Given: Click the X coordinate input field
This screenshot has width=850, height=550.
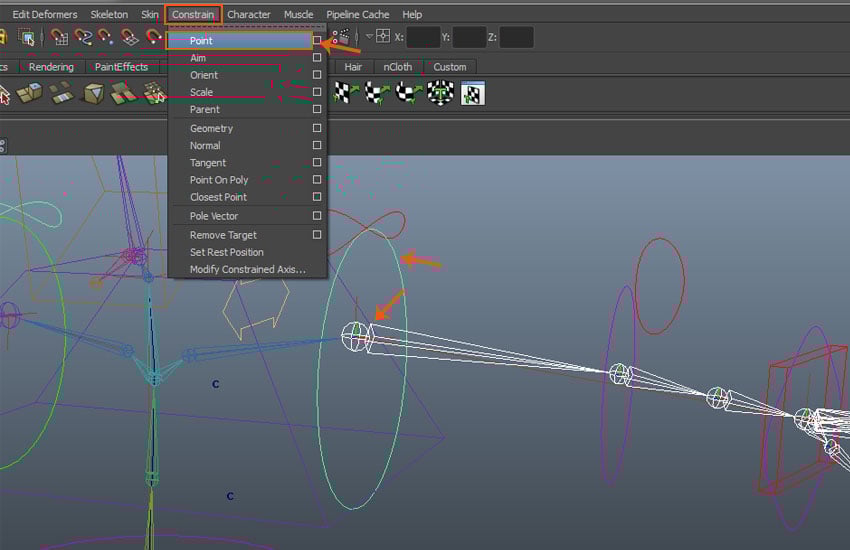Looking at the screenshot, I should click(424, 37).
